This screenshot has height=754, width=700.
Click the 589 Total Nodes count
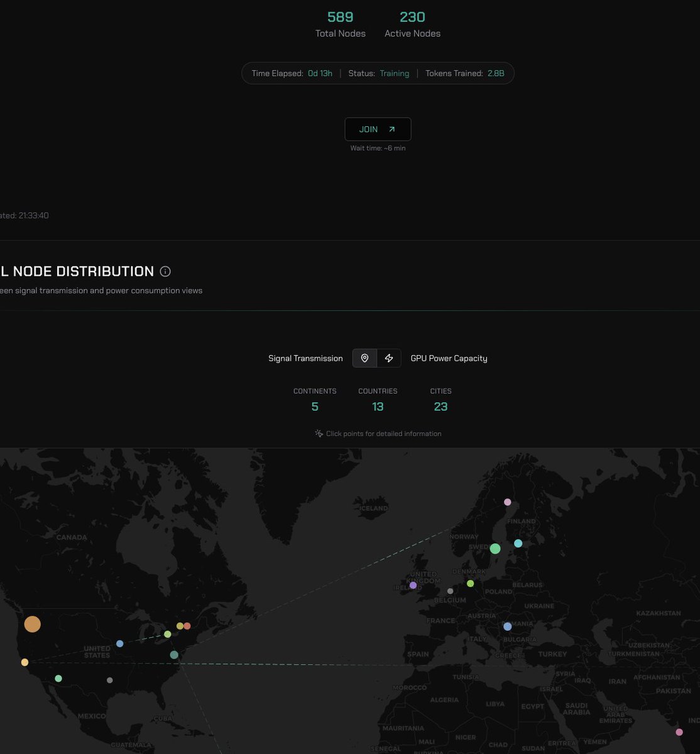[341, 17]
